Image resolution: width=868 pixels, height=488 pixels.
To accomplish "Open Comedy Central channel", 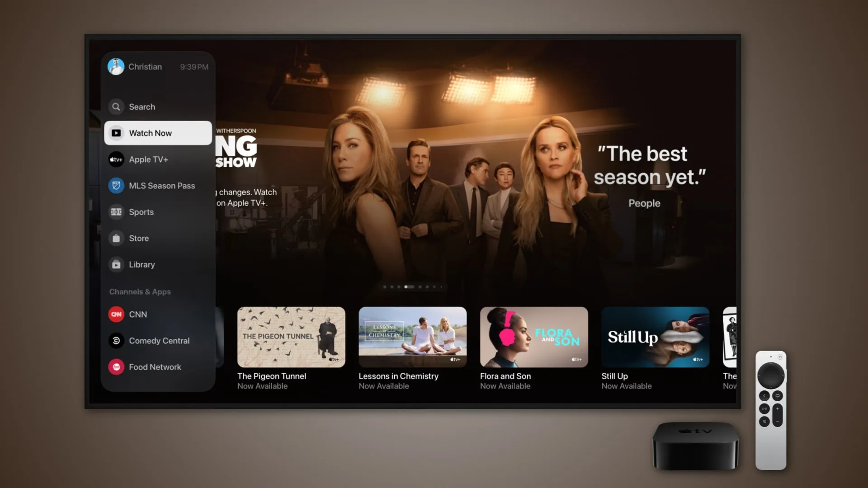I will pyautogui.click(x=159, y=340).
